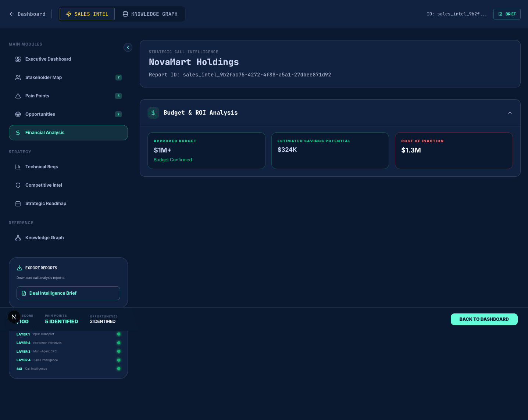Click the lightning icon in SALES INTEL tab
This screenshot has width=528, height=420.
point(69,14)
